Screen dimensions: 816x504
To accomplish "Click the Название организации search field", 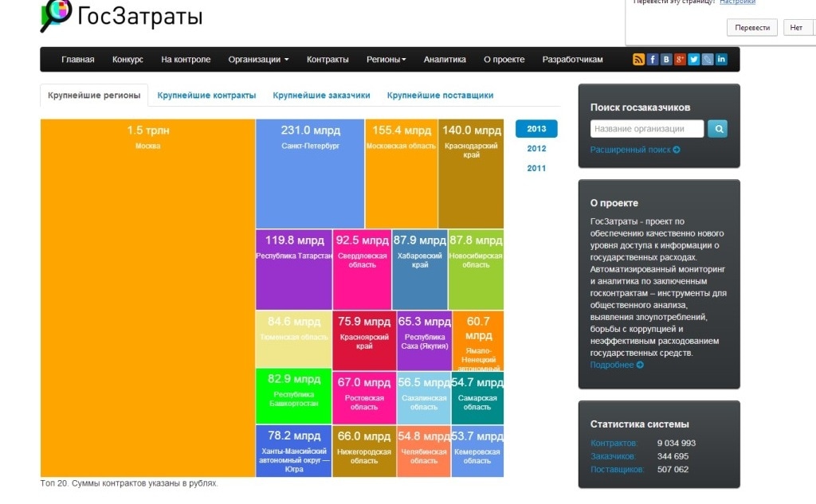I will point(645,128).
